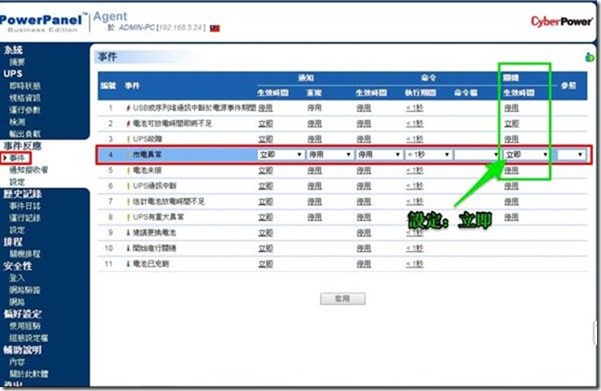This screenshot has width=601, height=391.
Task: Open row 4 命令檔 empty dropdown
Action: pos(477,154)
